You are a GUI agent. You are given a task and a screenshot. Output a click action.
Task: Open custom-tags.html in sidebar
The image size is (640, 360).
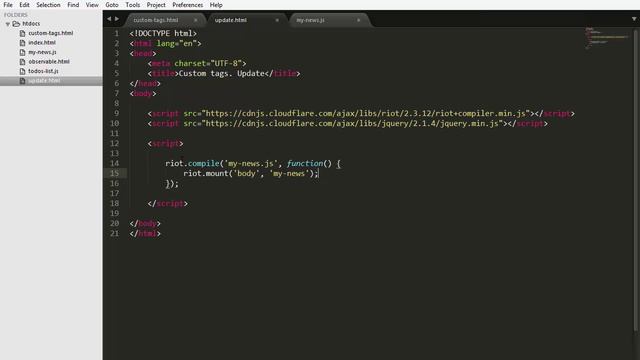(51, 33)
